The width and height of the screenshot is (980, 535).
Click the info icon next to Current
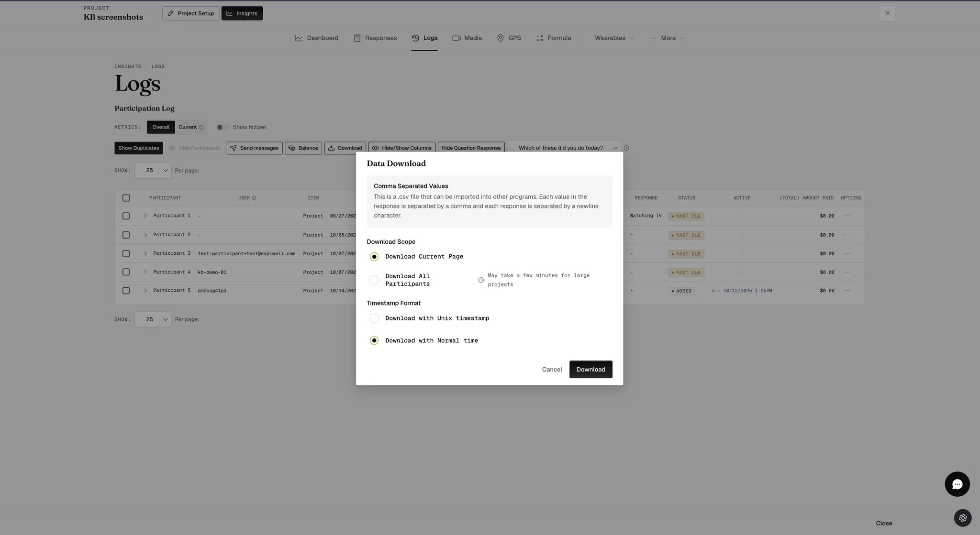201,127
